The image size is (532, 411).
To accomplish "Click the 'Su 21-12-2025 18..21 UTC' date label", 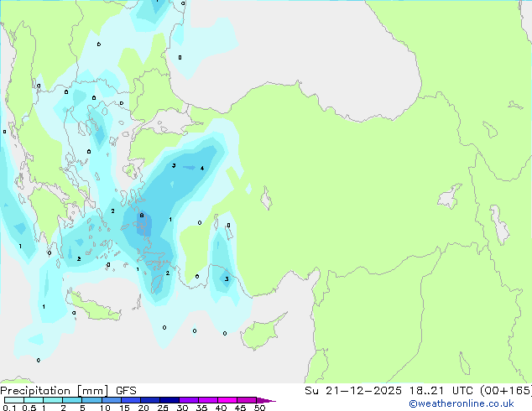I will click(x=389, y=390).
